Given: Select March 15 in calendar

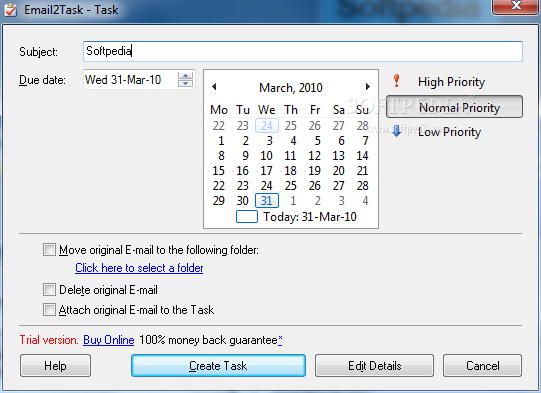Looking at the screenshot, I should pos(218,170).
